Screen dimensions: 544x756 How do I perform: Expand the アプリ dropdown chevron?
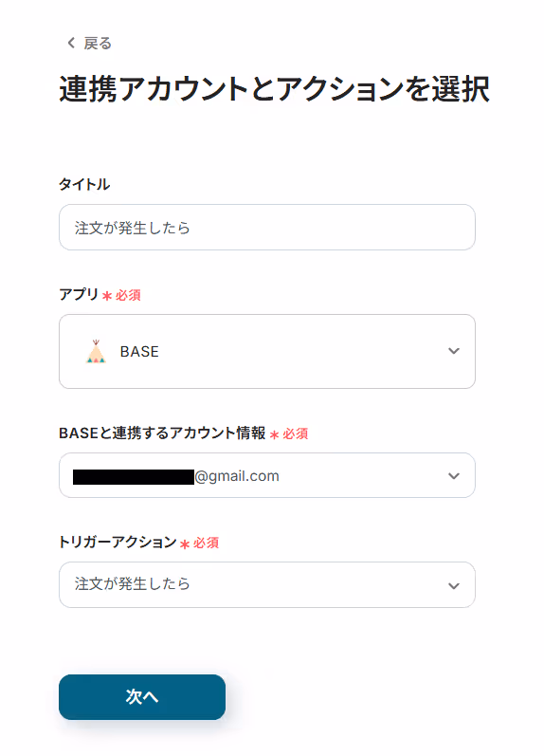pos(453,351)
